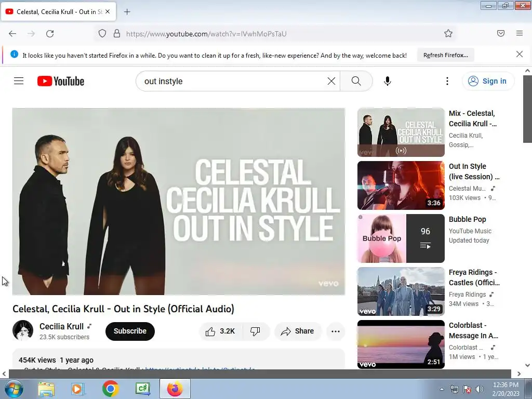
Task: View site security padlock info
Action: pyautogui.click(x=117, y=33)
